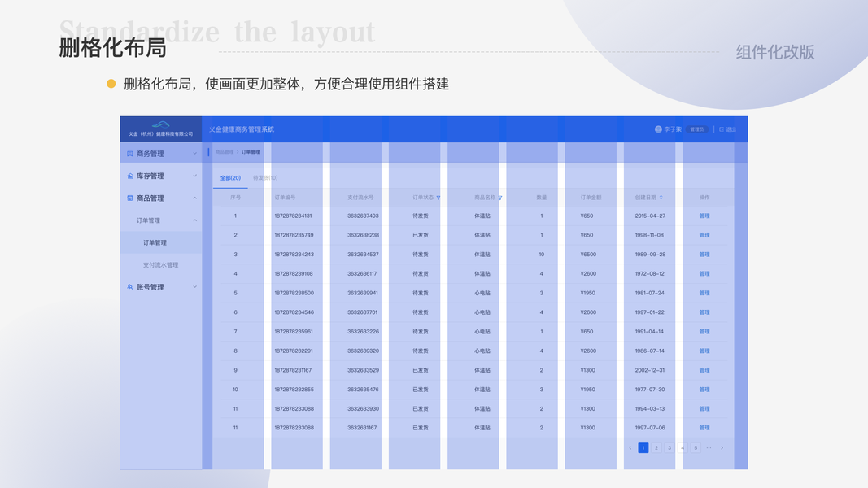This screenshot has height=488, width=868.
Task: Click 管理 in the 1997-07-06 row
Action: click(x=704, y=428)
